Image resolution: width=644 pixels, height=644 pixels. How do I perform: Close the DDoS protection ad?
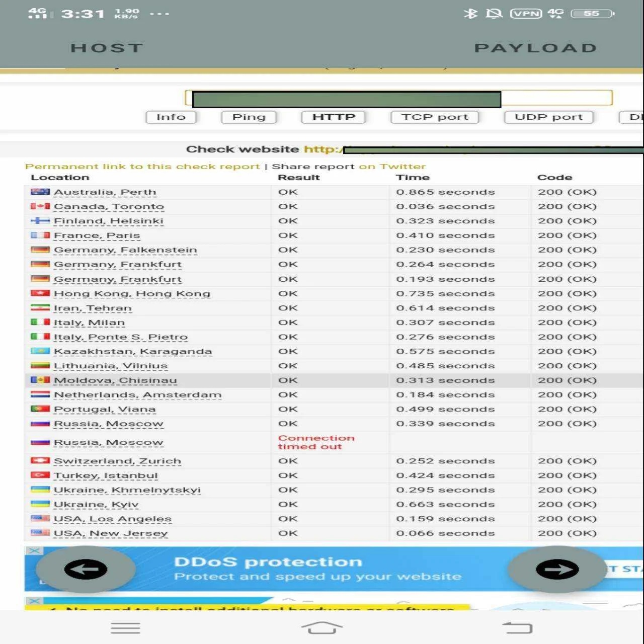(34, 551)
